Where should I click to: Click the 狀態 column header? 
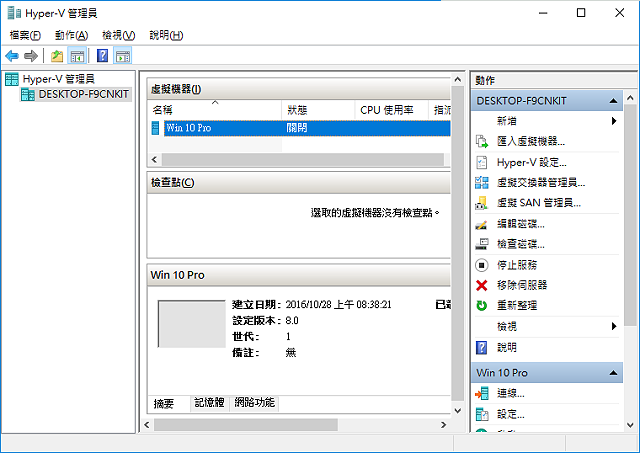pos(318,110)
